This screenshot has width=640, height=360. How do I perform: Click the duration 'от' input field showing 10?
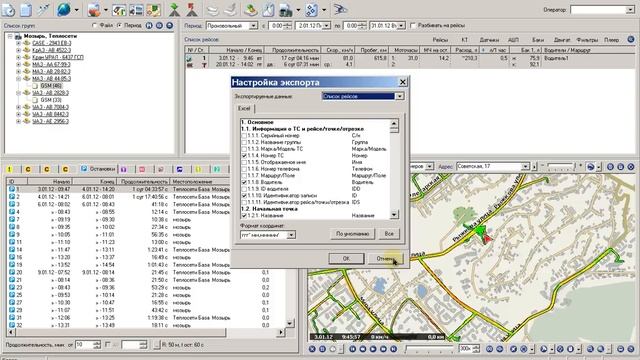(84, 345)
